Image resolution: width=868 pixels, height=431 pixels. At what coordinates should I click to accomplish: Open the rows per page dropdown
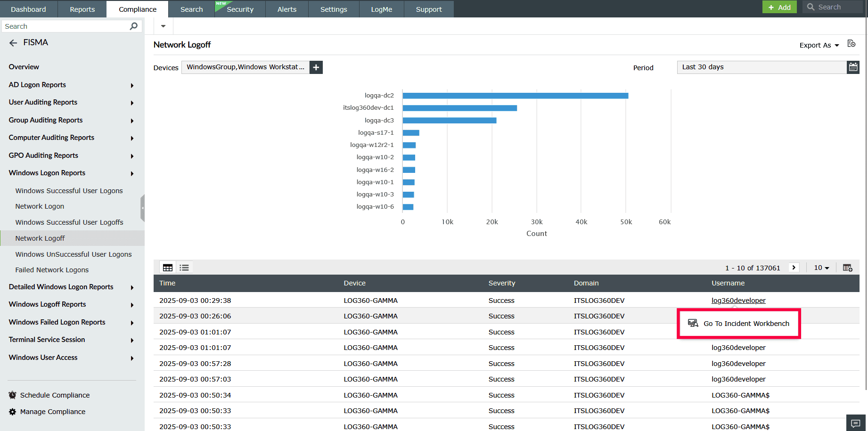coord(821,268)
